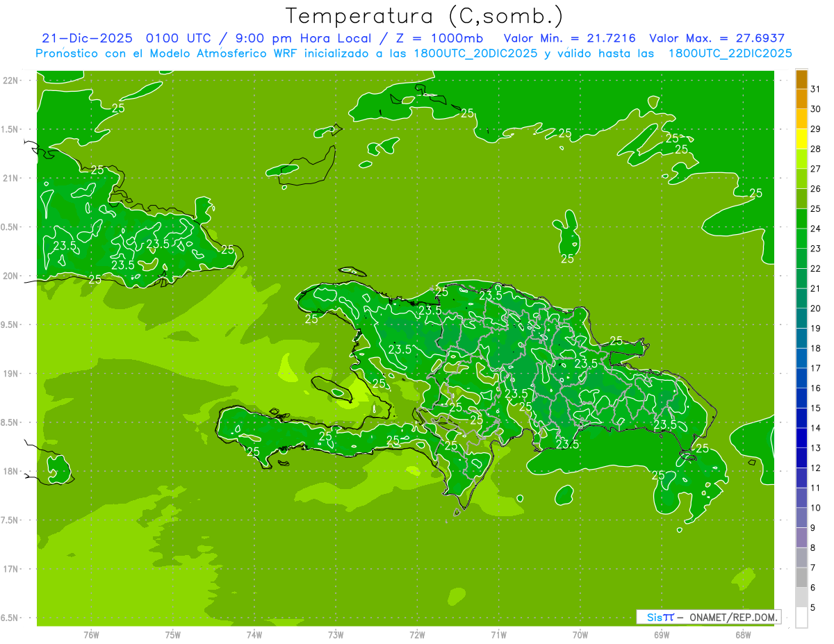Viewport: 834px width, 644px height.
Task: Click the '19N' latitude axis label
Action: 10,374
